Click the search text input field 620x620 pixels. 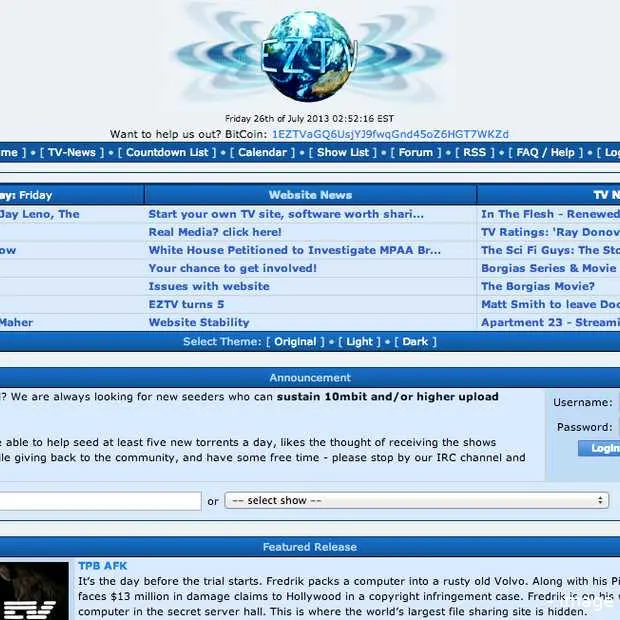pyautogui.click(x=100, y=501)
